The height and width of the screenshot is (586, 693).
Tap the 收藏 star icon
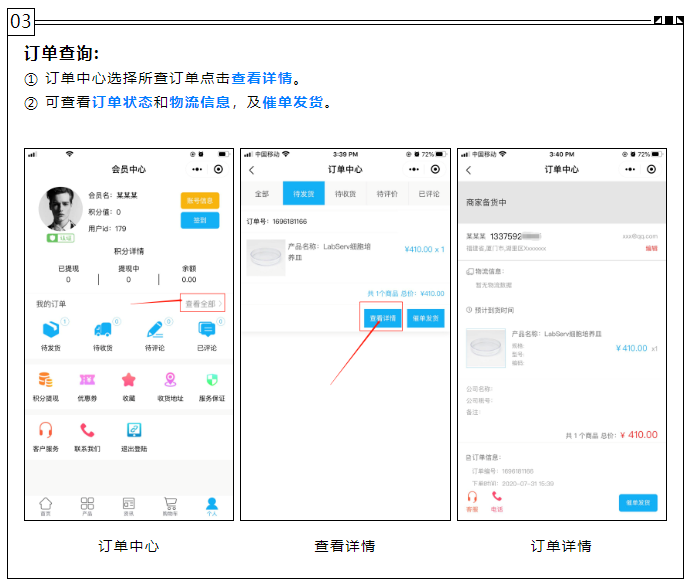click(x=128, y=380)
